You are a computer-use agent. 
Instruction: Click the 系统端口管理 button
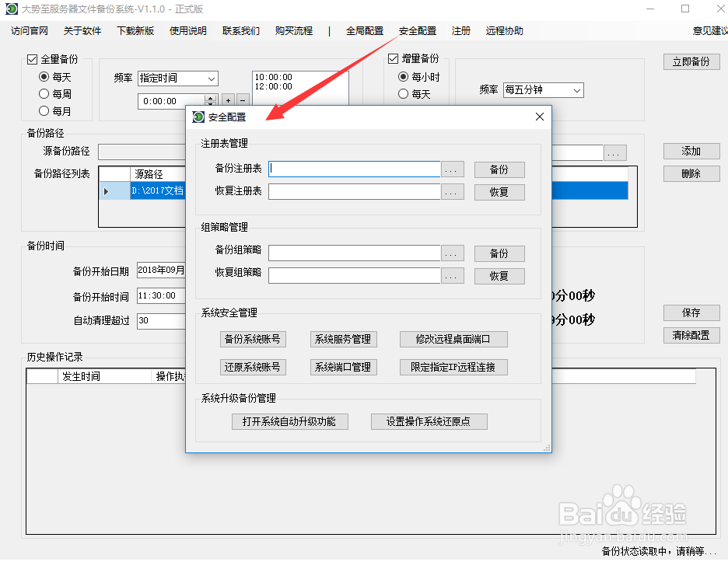pos(343,367)
